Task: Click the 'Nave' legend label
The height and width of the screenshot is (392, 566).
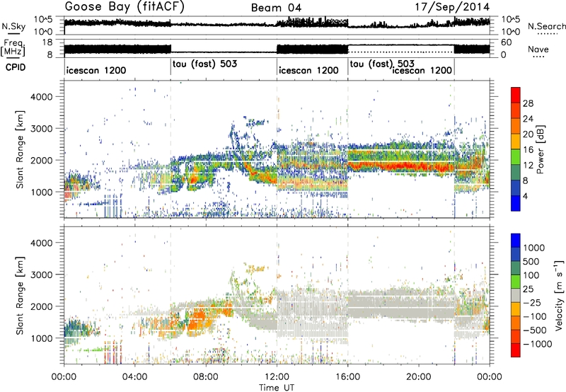Action: click(x=538, y=49)
